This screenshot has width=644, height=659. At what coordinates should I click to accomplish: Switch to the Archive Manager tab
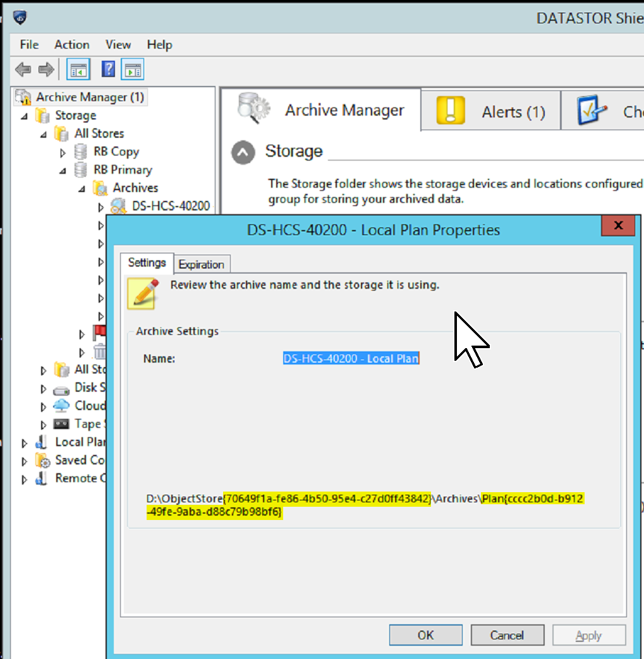(321, 109)
